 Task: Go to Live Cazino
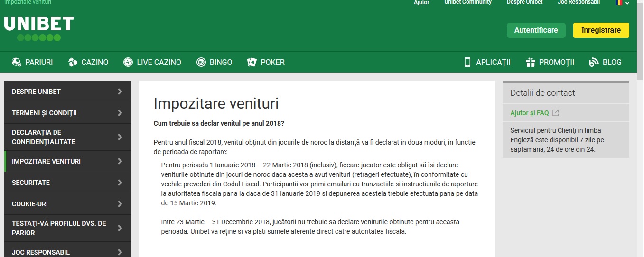152,62
